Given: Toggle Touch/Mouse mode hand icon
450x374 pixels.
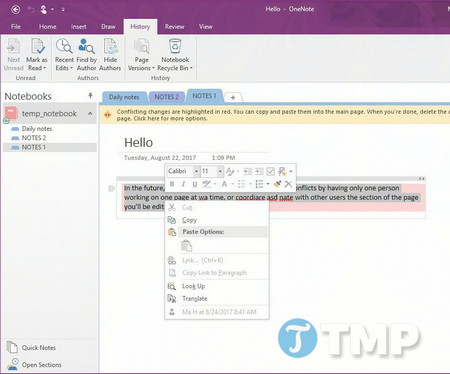Looking at the screenshot, I should point(43,9).
